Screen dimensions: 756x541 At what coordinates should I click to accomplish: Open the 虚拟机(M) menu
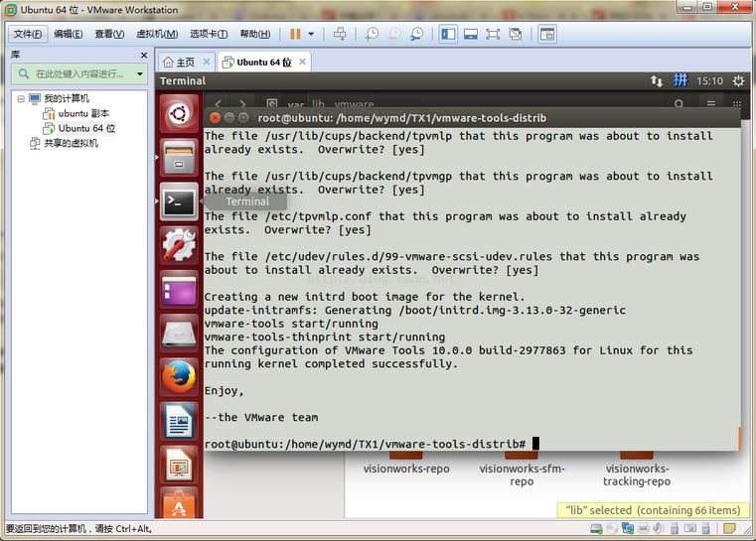(x=157, y=34)
